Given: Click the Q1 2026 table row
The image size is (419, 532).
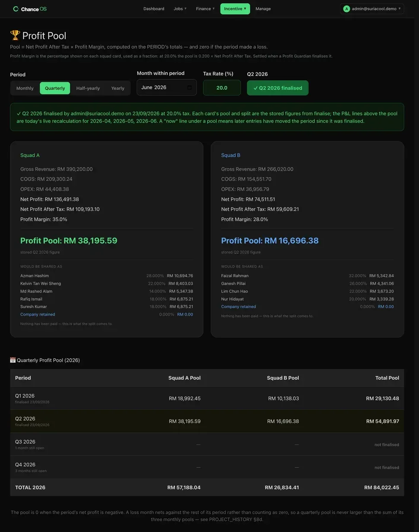Looking at the screenshot, I should [207, 398].
